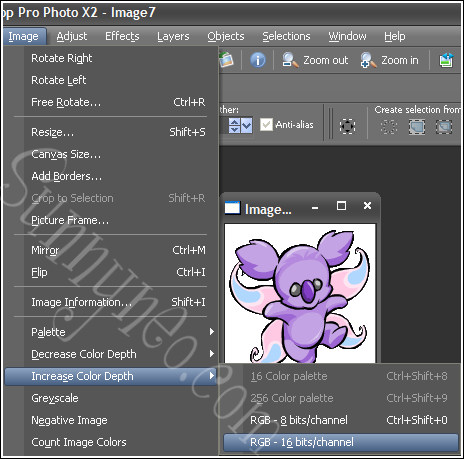Click the export icon at toolbar right edge
The image size is (464, 459).
click(x=446, y=60)
